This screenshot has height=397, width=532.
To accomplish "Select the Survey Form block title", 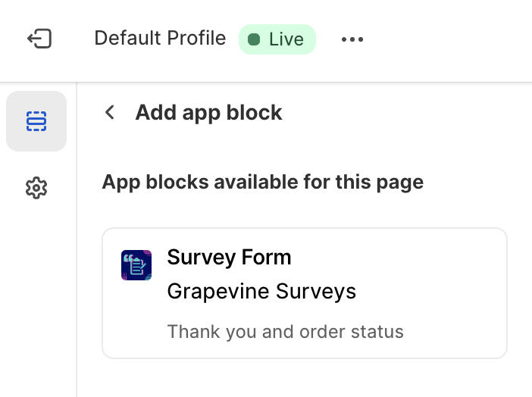I will [229, 258].
